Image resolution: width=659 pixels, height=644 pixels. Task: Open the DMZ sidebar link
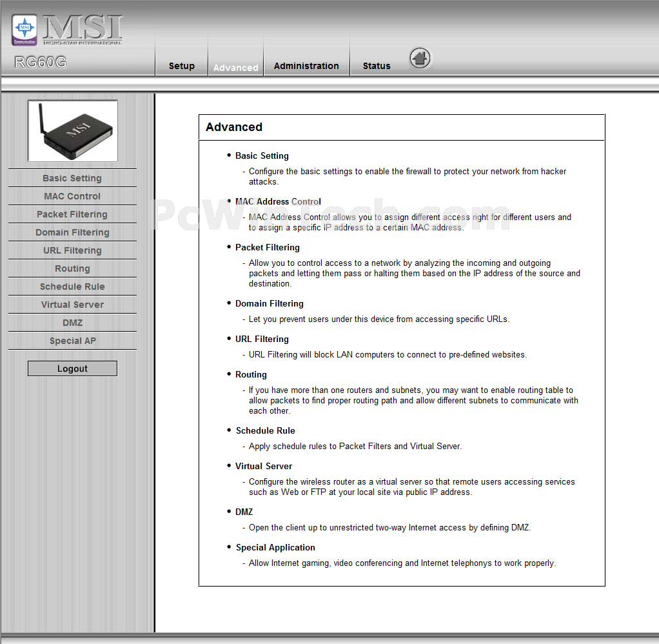[x=72, y=323]
